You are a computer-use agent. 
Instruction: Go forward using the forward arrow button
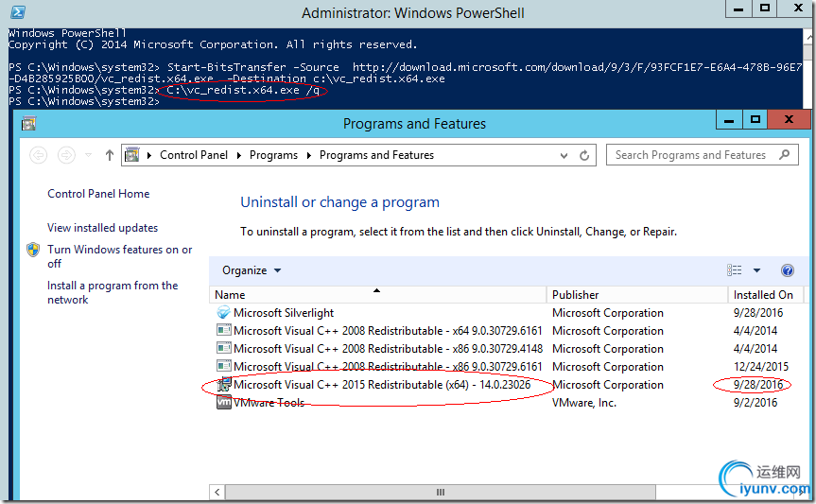click(66, 155)
